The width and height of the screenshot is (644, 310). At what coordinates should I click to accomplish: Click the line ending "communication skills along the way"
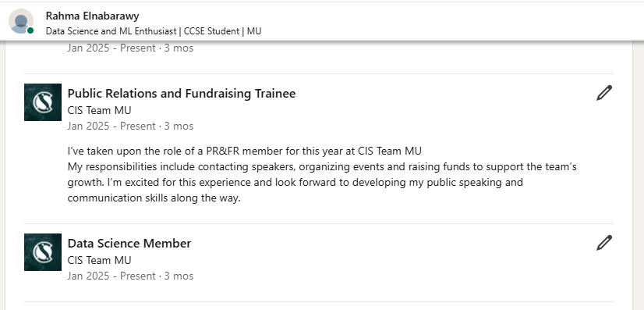pos(154,198)
